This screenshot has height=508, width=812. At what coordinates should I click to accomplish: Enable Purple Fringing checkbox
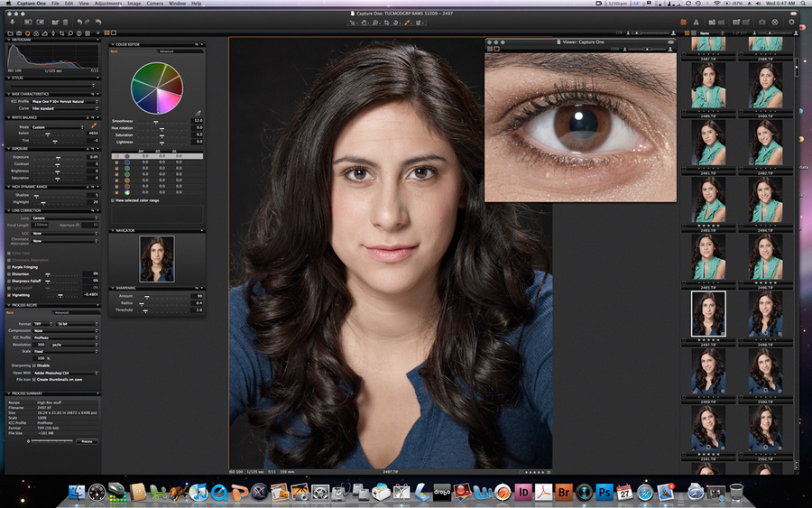click(x=9, y=267)
